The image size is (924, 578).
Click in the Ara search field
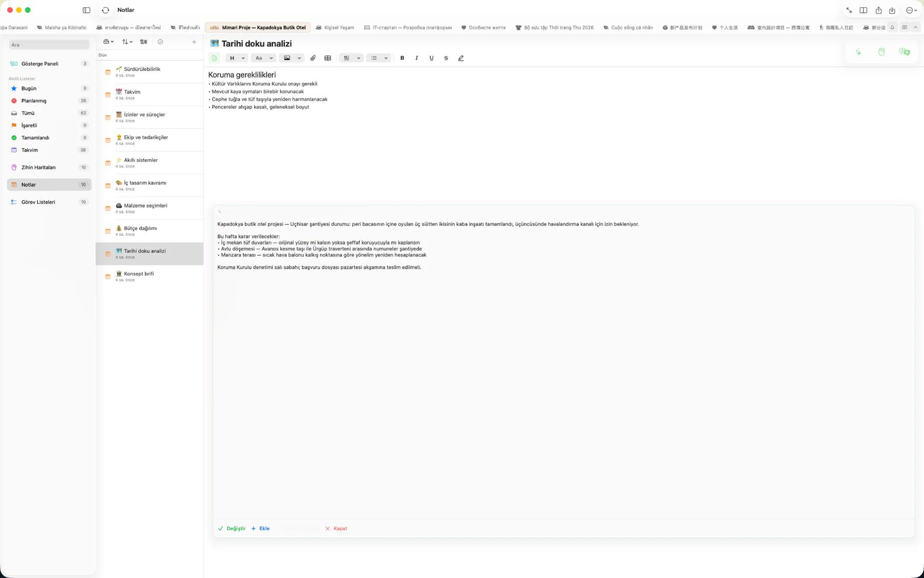(x=49, y=45)
